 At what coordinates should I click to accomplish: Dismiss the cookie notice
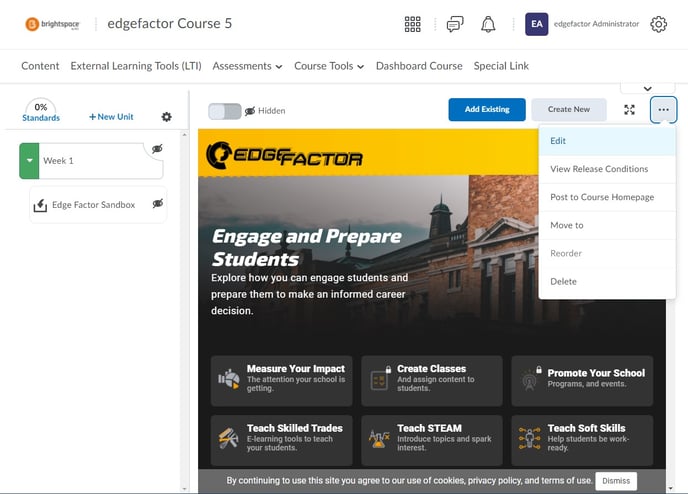pyautogui.click(x=616, y=481)
